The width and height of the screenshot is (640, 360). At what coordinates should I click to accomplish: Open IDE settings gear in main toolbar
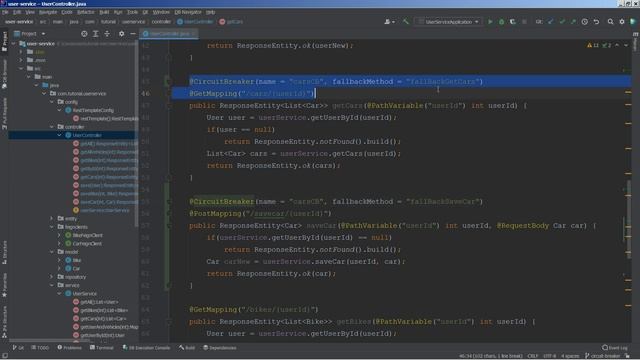click(622, 22)
